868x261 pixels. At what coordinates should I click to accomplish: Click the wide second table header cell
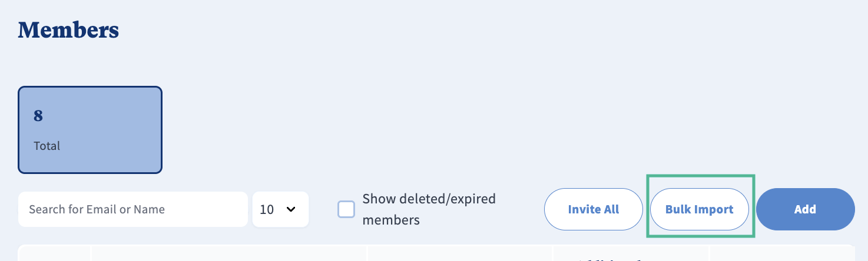(x=229, y=254)
